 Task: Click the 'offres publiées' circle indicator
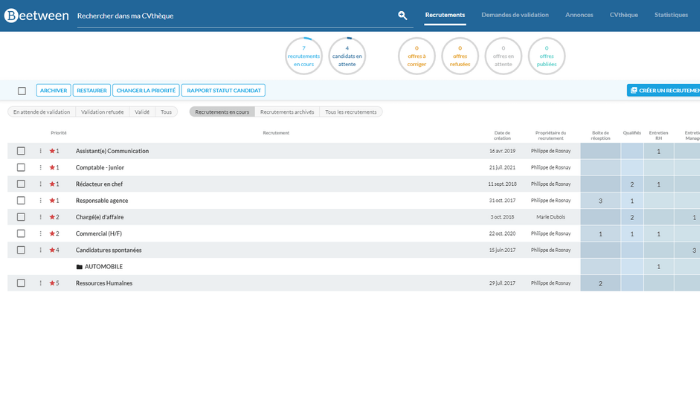click(546, 56)
